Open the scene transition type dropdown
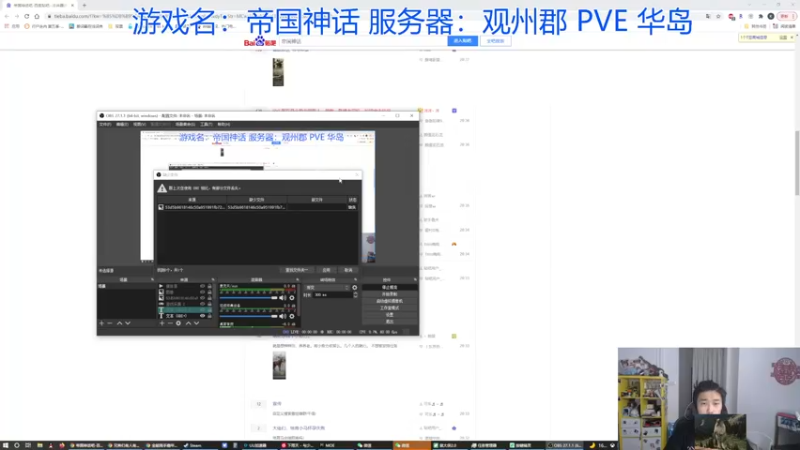 point(327,288)
